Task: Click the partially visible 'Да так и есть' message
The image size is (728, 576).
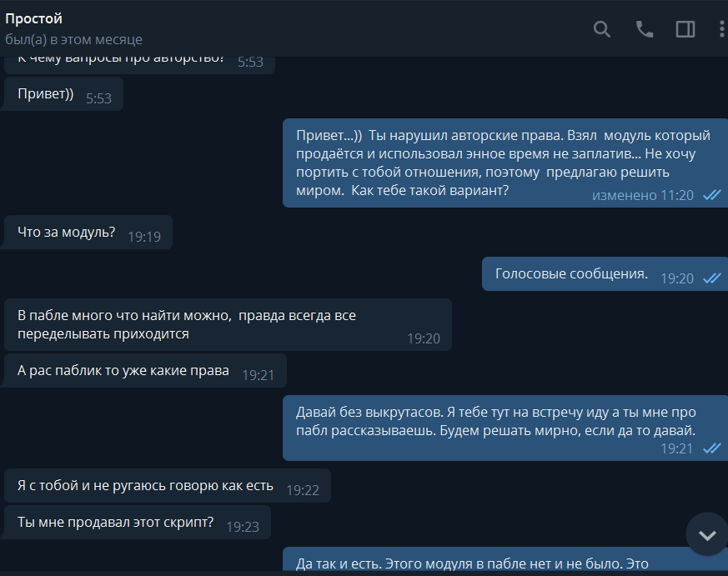Action: coord(505,559)
